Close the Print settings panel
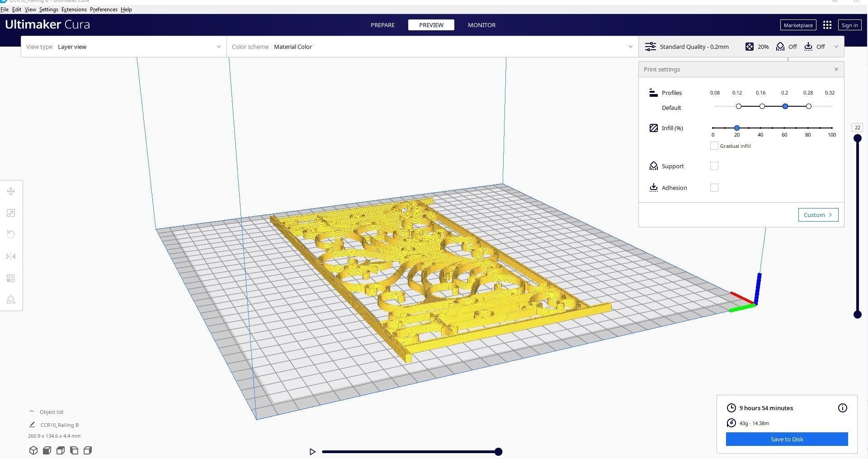868x459 pixels. click(x=836, y=69)
